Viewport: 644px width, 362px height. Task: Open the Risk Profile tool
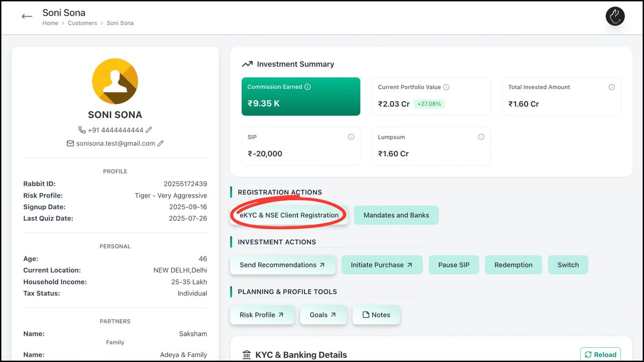click(262, 315)
